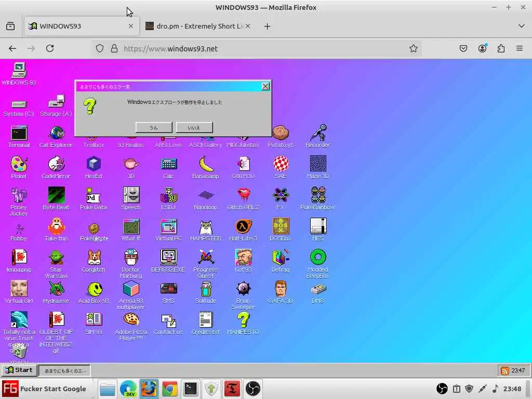Open a new Firefox tab
Image resolution: width=532 pixels, height=399 pixels.
267,26
